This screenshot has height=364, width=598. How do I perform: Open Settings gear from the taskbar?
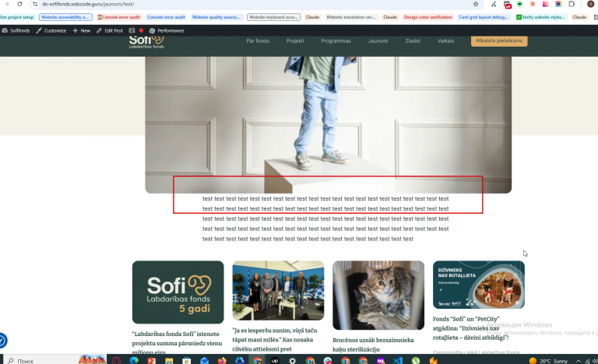292,360
